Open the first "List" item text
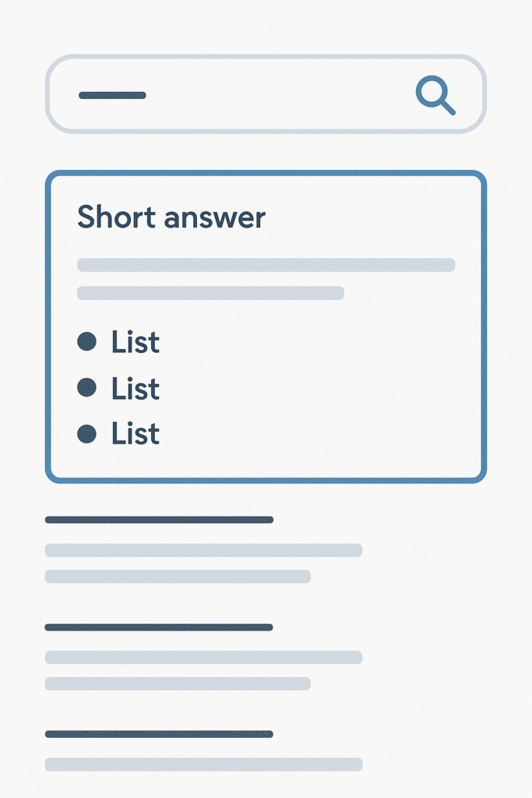 (136, 341)
